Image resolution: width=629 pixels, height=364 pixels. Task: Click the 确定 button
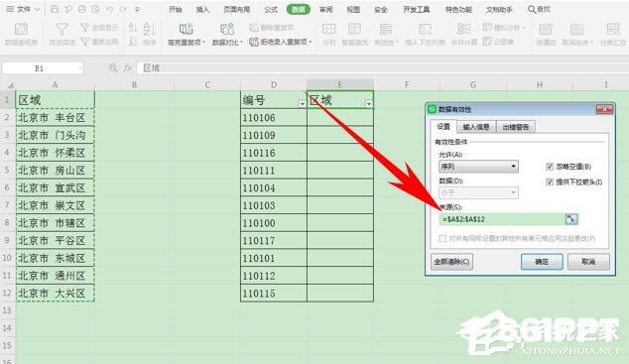point(542,262)
